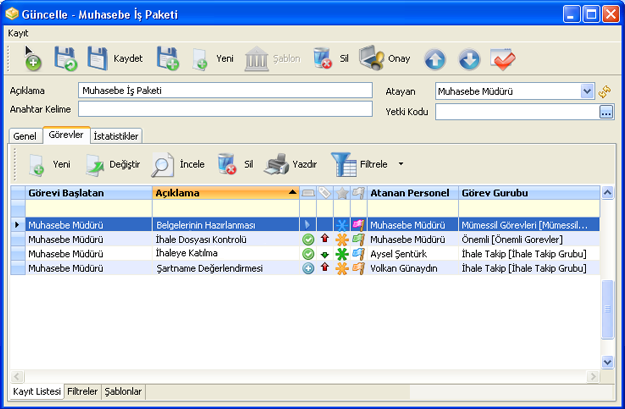The image size is (625, 409).
Task: Click Sil delete icon in top toolbar
Action: point(323,59)
